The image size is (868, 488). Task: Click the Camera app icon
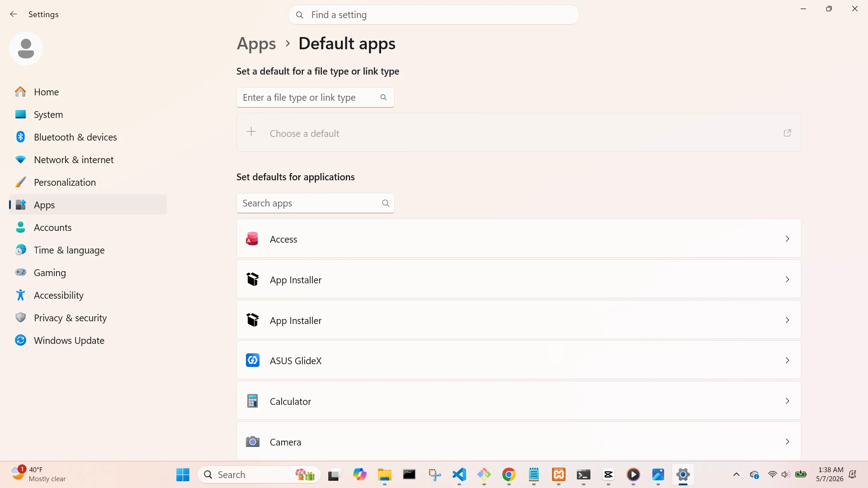(x=252, y=441)
